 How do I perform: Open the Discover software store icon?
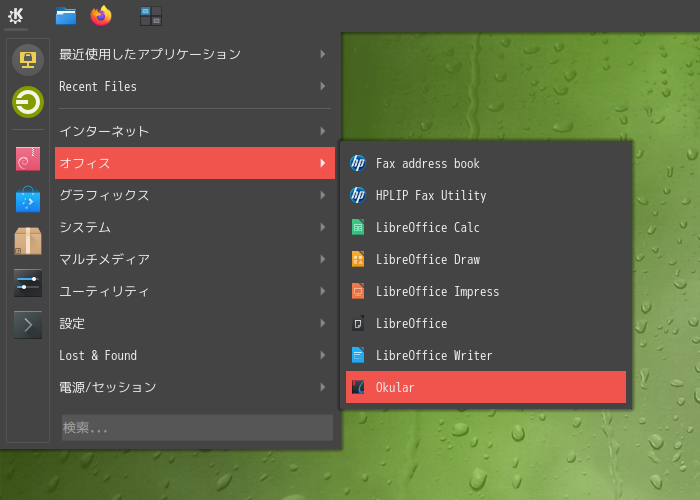[x=28, y=200]
